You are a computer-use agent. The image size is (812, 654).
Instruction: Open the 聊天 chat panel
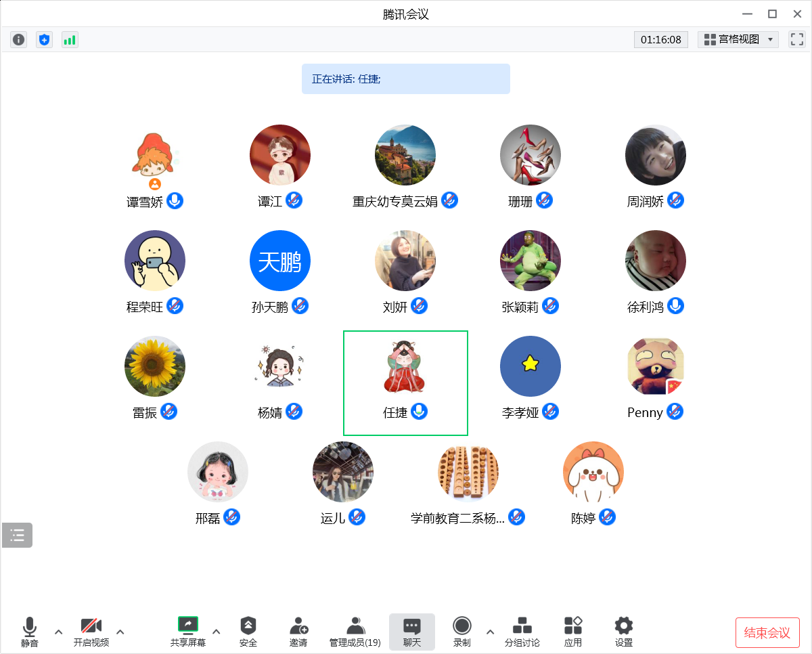tap(412, 632)
